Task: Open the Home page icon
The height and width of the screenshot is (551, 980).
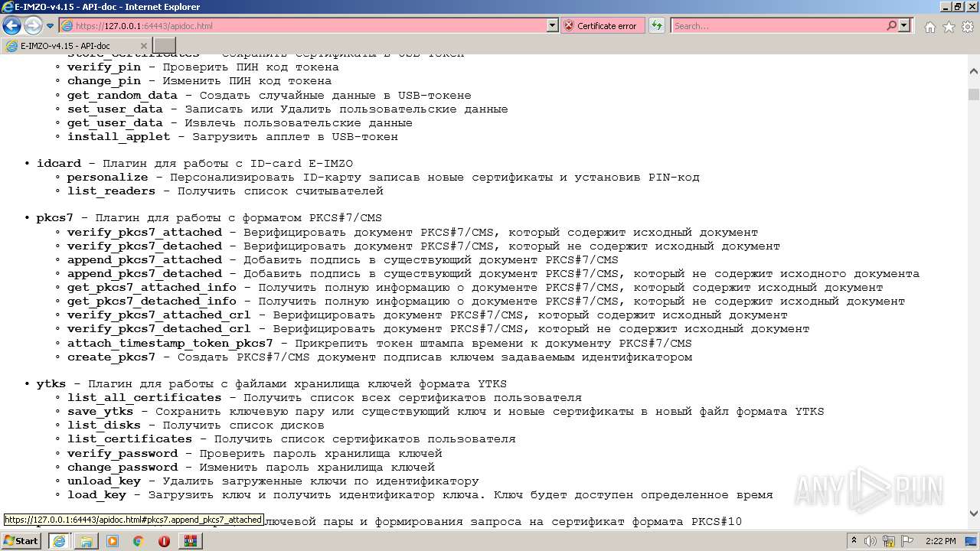Action: pos(929,27)
